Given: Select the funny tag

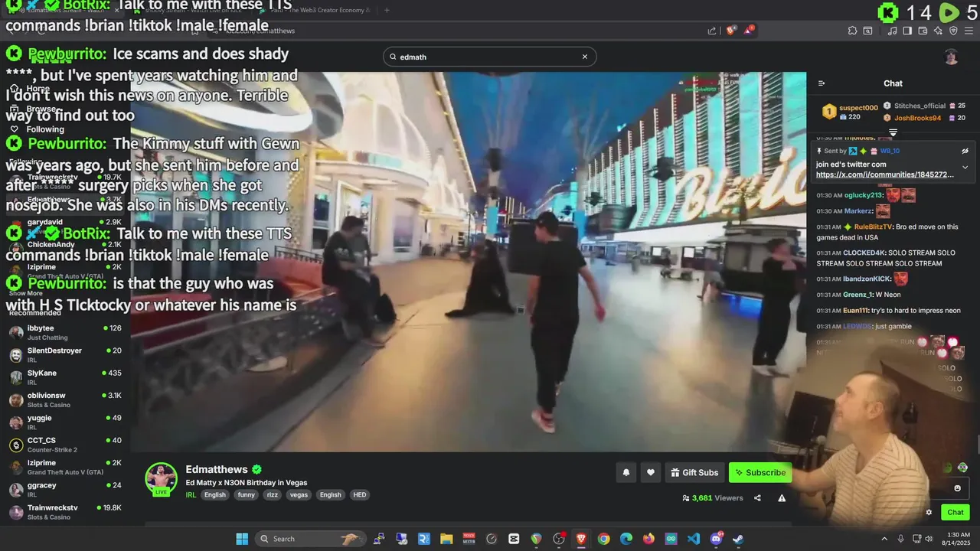Looking at the screenshot, I should coord(247,495).
